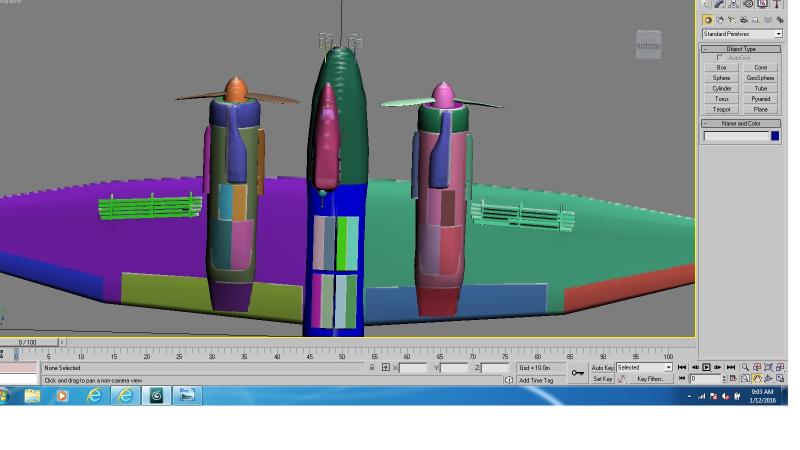
Task: Click the large Set Keys key icon
Action: (578, 373)
